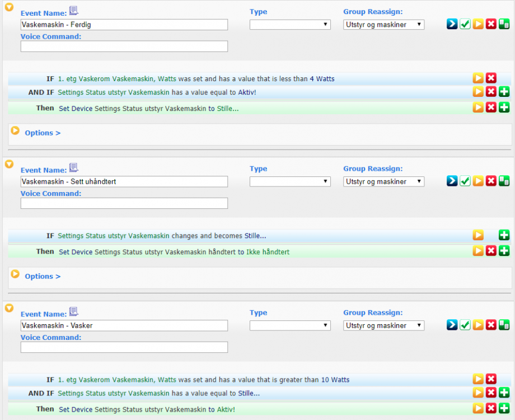The height and width of the screenshot is (420, 515).
Task: Click orange arrow icon in Vaskemaskin - Vasker header
Action: pos(478,325)
